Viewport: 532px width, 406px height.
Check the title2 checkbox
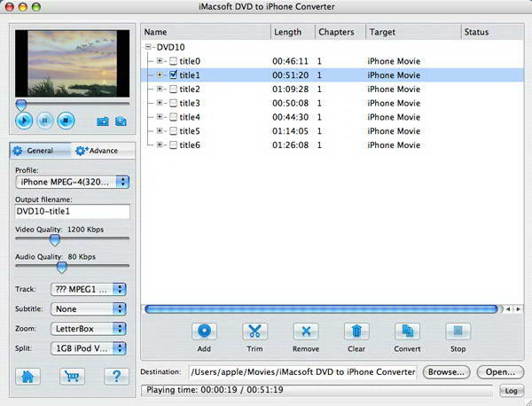point(174,89)
